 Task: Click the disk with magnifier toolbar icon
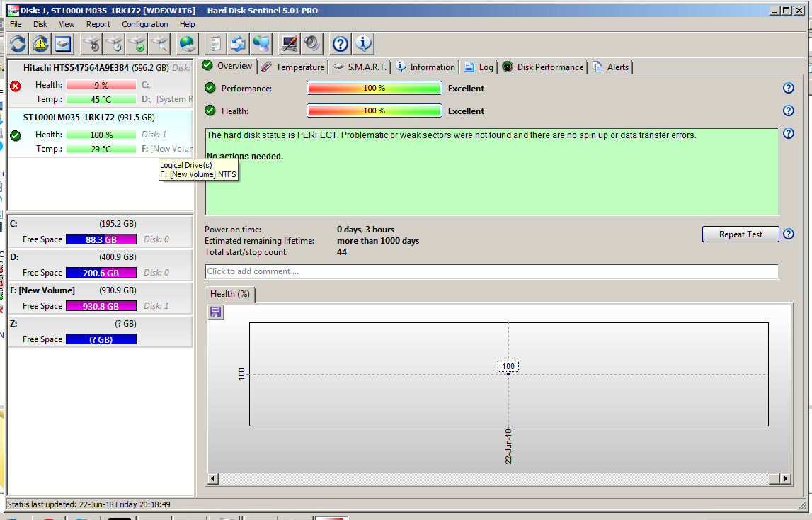click(x=160, y=44)
